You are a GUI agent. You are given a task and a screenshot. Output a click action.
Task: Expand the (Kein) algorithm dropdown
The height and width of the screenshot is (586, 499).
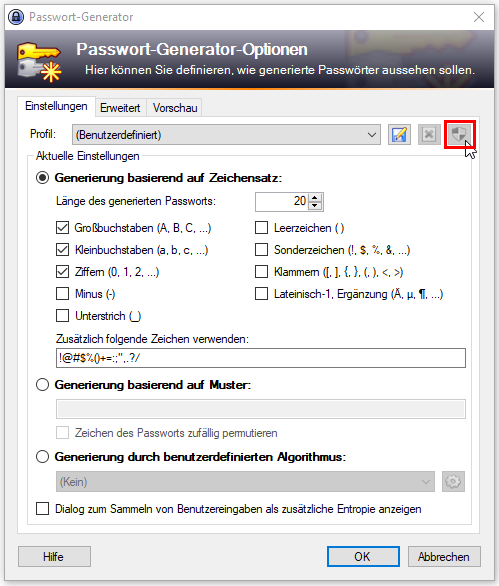[245, 481]
